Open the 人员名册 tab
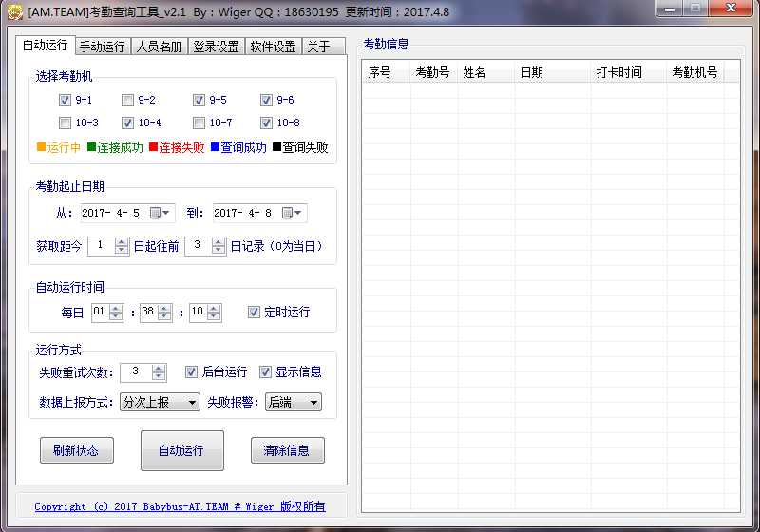The height and width of the screenshot is (532, 760). 159,47
